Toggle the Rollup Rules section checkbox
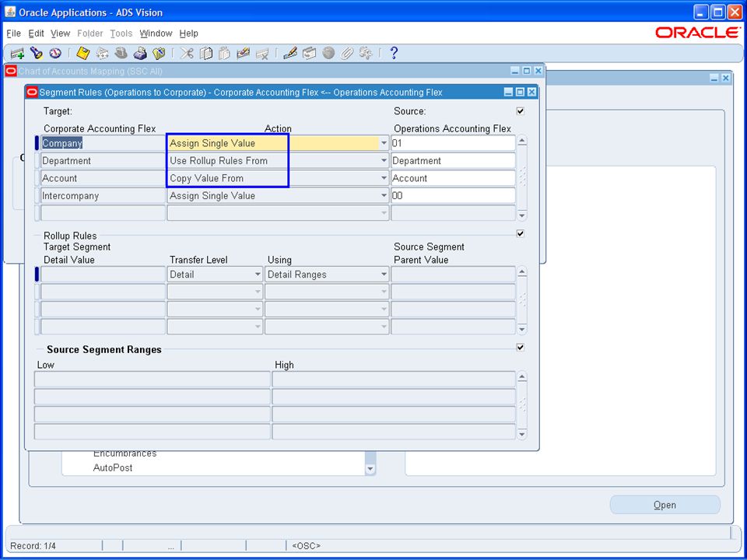Screen dimensions: 747x560 click(521, 234)
